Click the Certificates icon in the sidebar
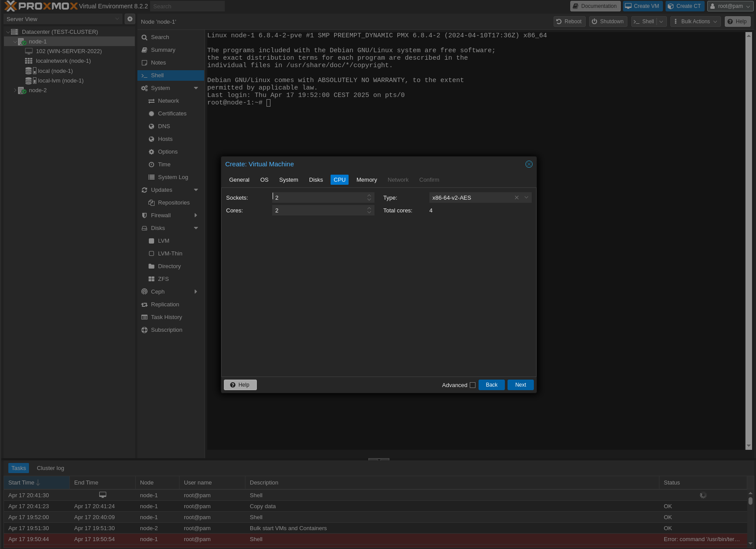 coord(151,113)
